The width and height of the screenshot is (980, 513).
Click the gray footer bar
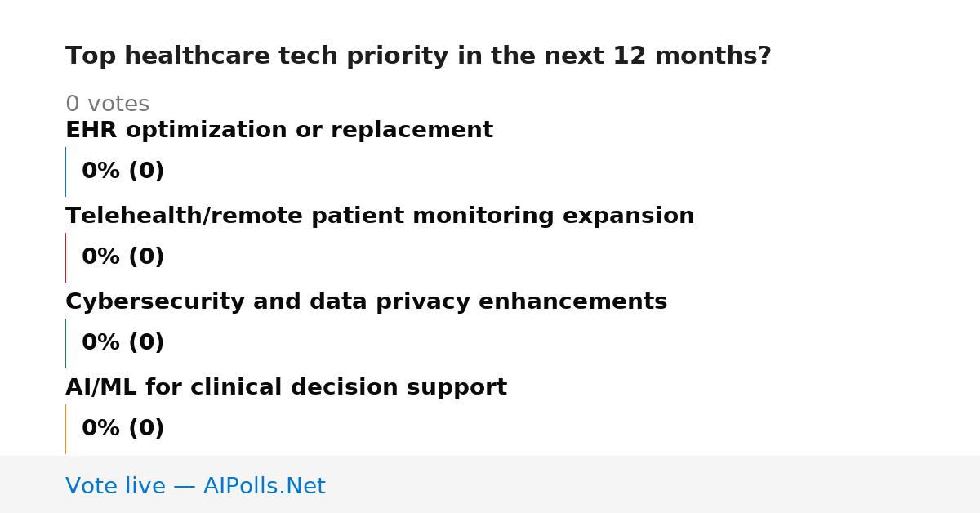tap(490, 484)
